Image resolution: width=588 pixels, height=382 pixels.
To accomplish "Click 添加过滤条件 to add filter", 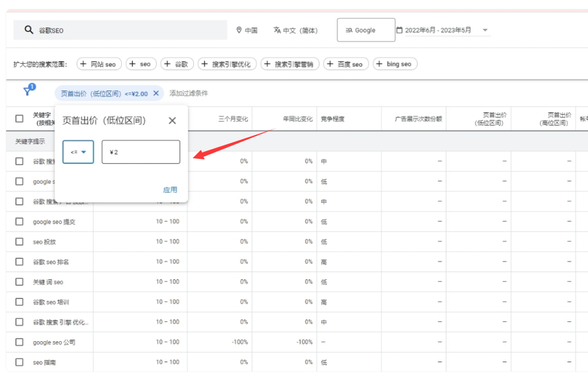I will [x=189, y=93].
